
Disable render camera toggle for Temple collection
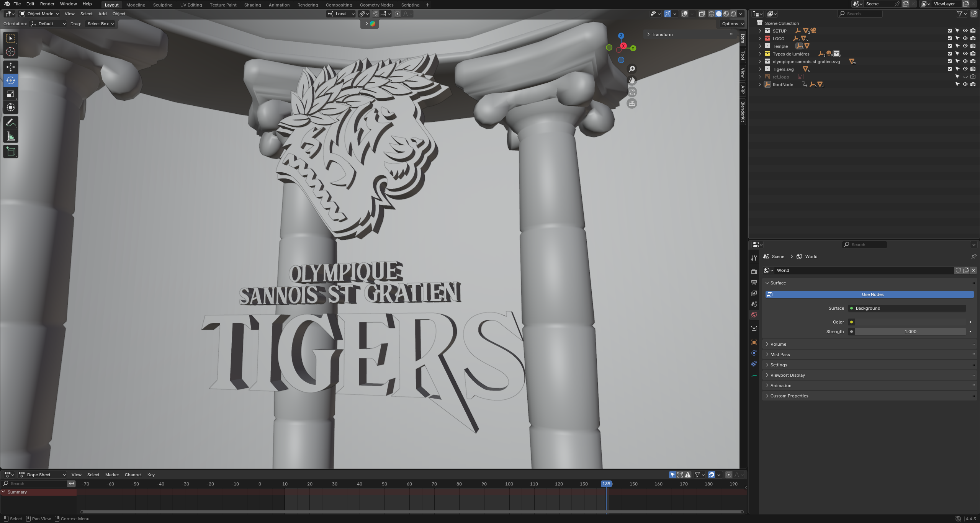[x=972, y=46]
